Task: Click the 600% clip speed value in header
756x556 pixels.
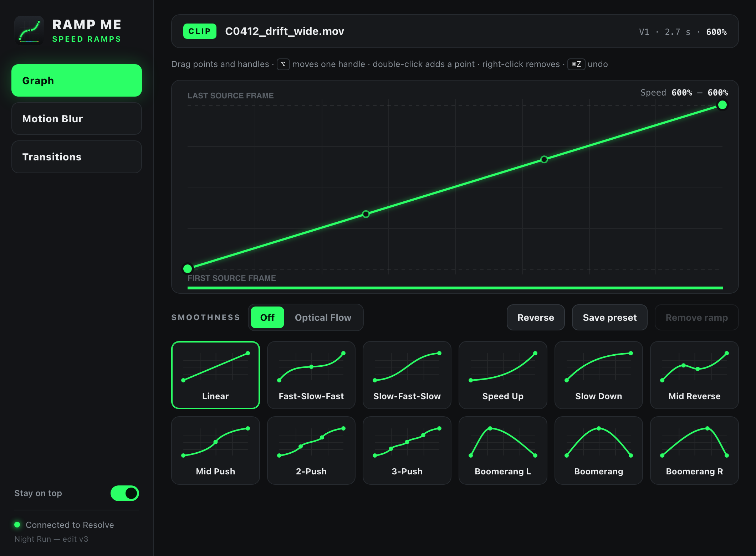Action: click(716, 32)
